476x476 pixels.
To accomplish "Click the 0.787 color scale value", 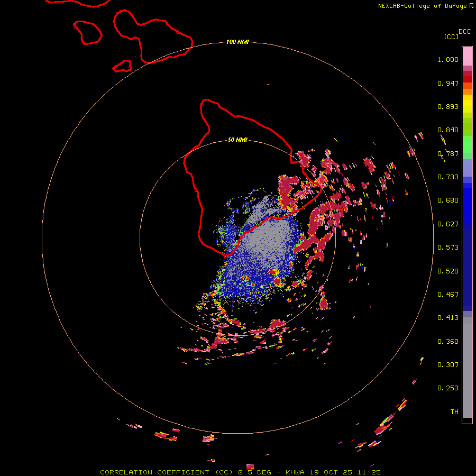I will [448, 153].
